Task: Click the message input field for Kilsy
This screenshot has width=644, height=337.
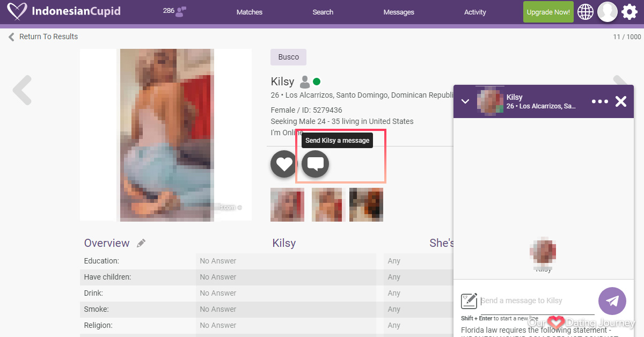Action: 537,301
